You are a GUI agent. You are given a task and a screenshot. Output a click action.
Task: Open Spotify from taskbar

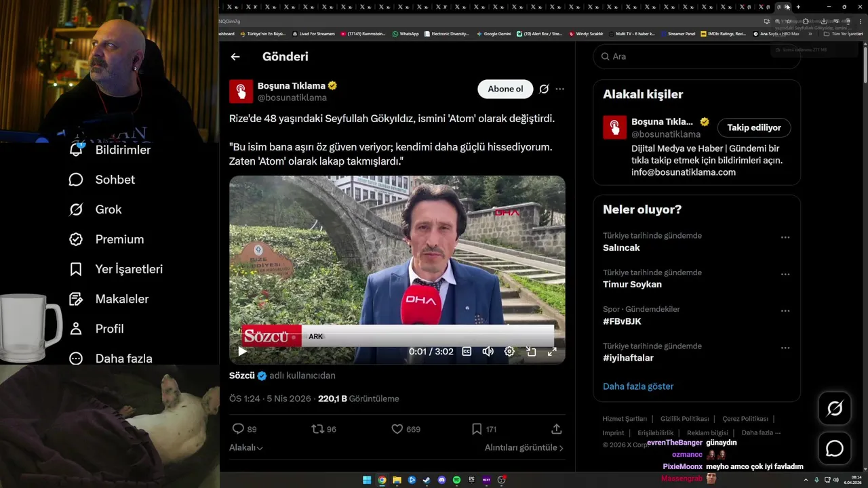point(456,480)
